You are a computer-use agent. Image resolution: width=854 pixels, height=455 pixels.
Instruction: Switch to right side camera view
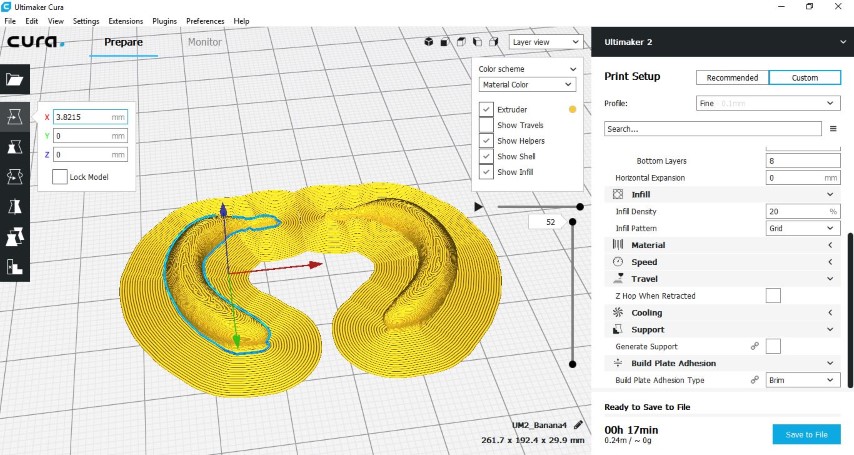494,42
